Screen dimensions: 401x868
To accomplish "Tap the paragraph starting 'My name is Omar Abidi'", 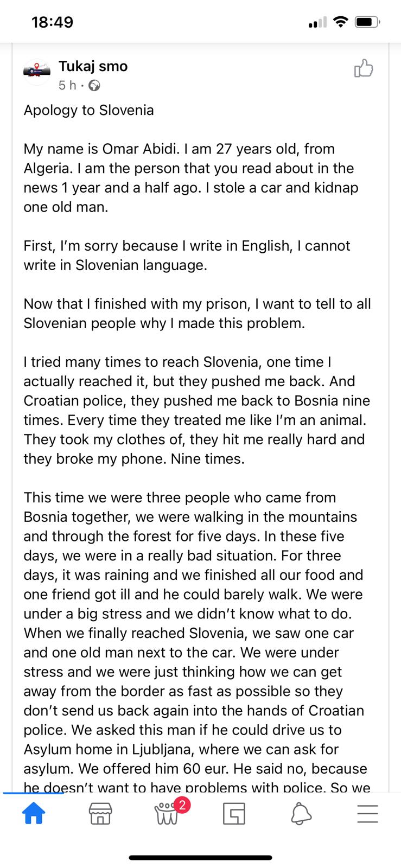I will coord(191,178).
